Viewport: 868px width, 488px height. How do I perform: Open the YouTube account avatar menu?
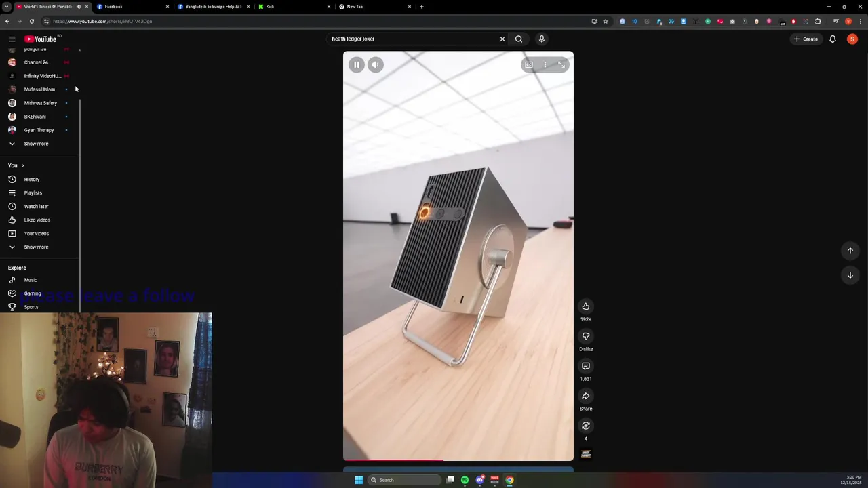pos(852,39)
